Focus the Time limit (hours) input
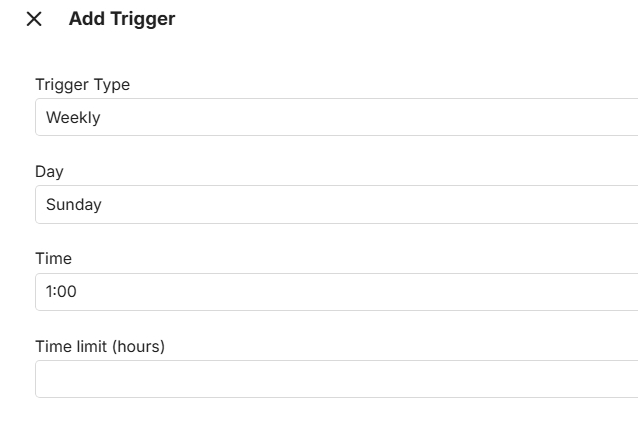 (x=336, y=379)
